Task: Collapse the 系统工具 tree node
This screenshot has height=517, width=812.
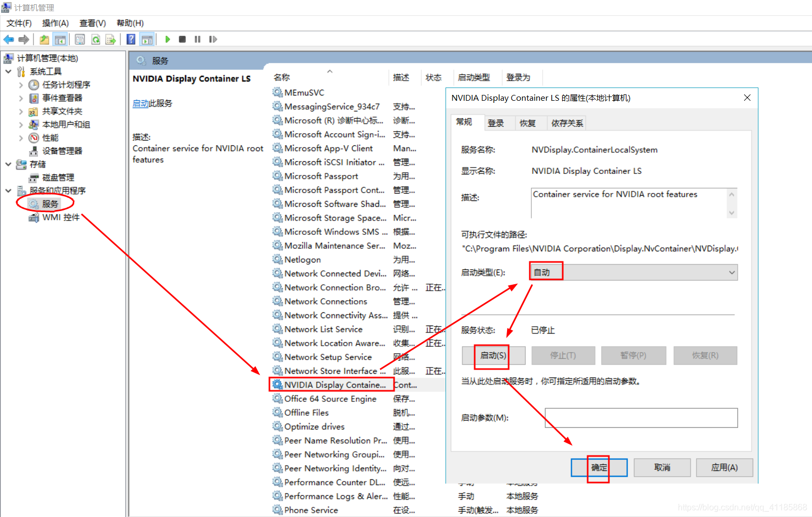Action: click(x=8, y=71)
